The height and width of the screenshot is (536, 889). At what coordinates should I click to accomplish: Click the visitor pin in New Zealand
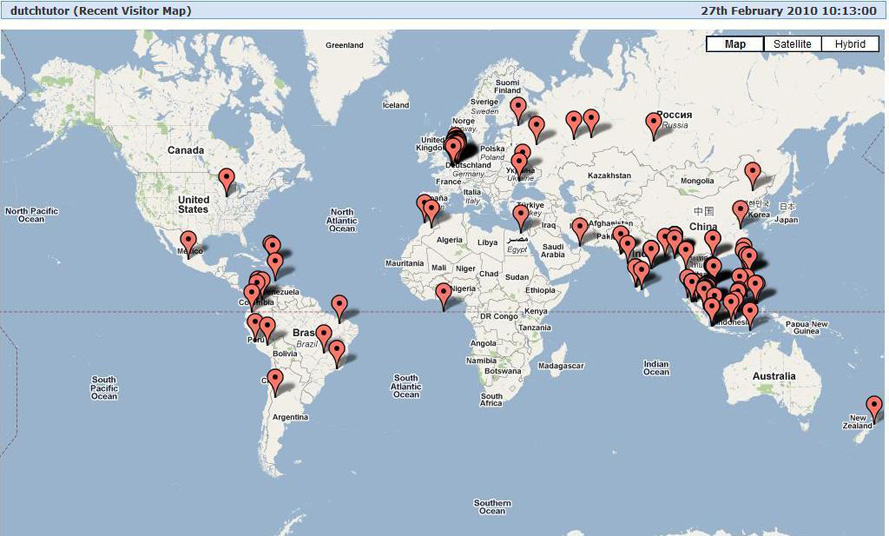pyautogui.click(x=874, y=410)
